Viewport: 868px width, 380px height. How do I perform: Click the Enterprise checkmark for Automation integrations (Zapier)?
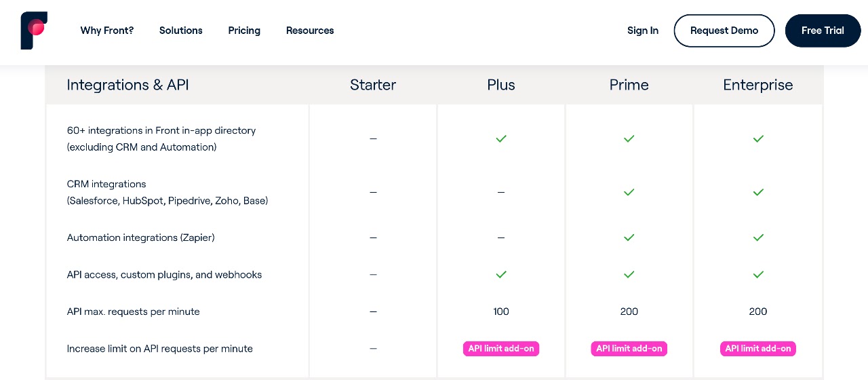tap(758, 237)
